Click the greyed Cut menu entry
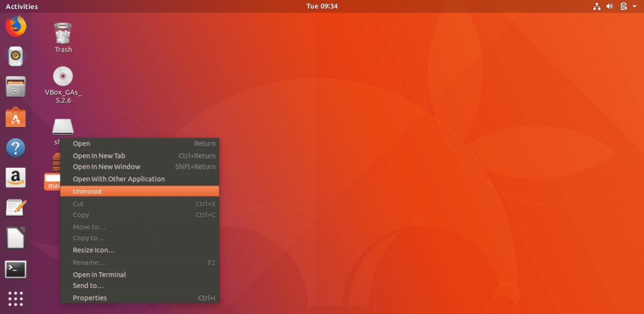 click(x=140, y=203)
